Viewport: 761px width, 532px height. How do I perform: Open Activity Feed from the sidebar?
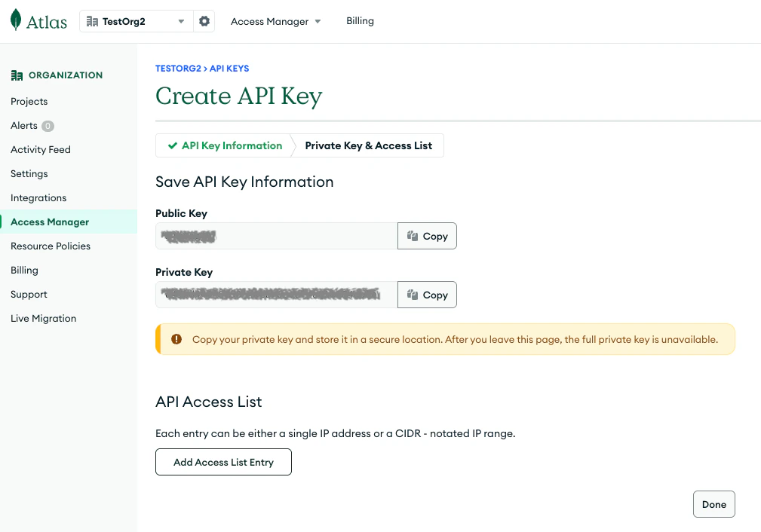point(40,149)
